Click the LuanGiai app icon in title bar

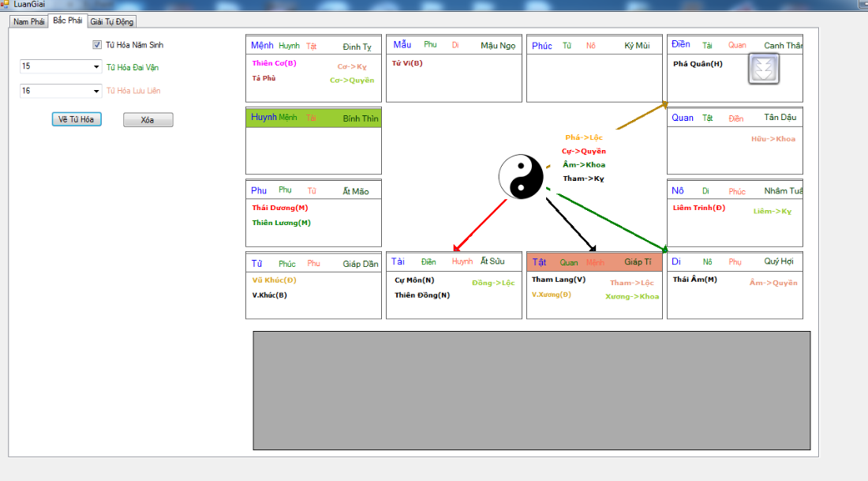click(5, 5)
